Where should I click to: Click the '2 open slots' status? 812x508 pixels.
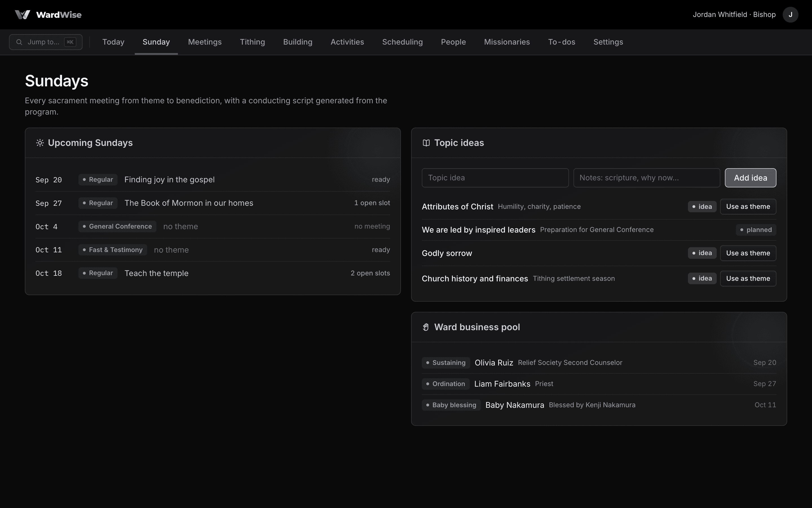(x=370, y=273)
